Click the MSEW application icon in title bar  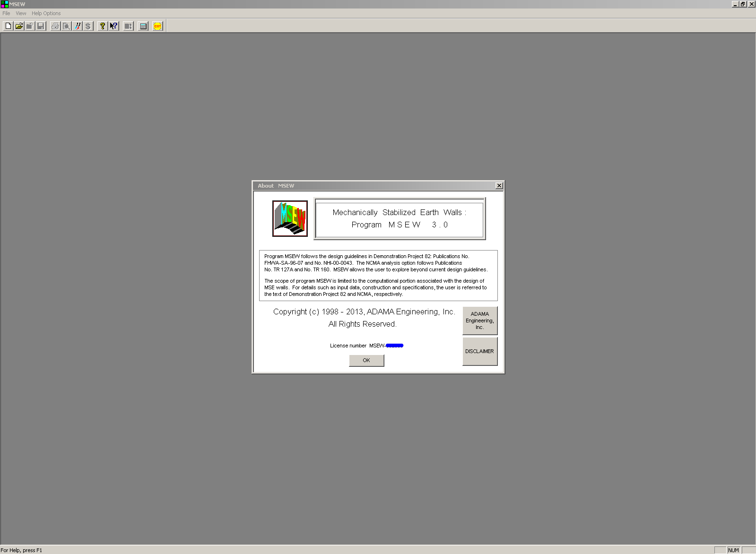click(4, 4)
